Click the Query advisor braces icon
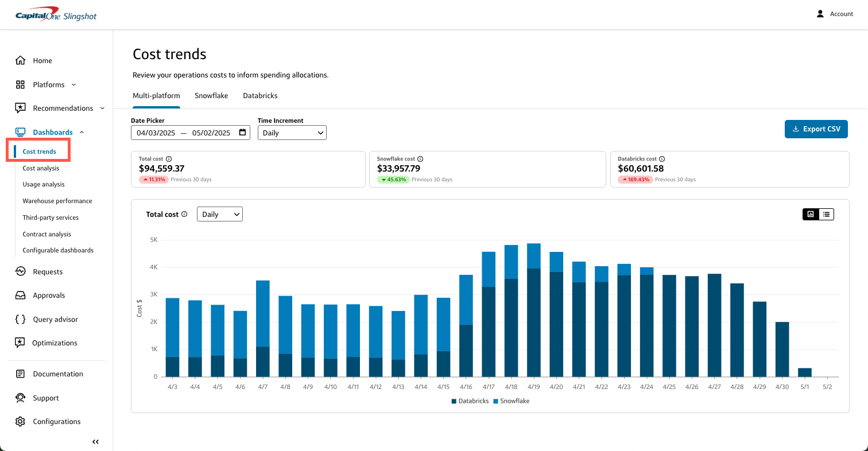Image resolution: width=868 pixels, height=451 pixels. click(21, 319)
